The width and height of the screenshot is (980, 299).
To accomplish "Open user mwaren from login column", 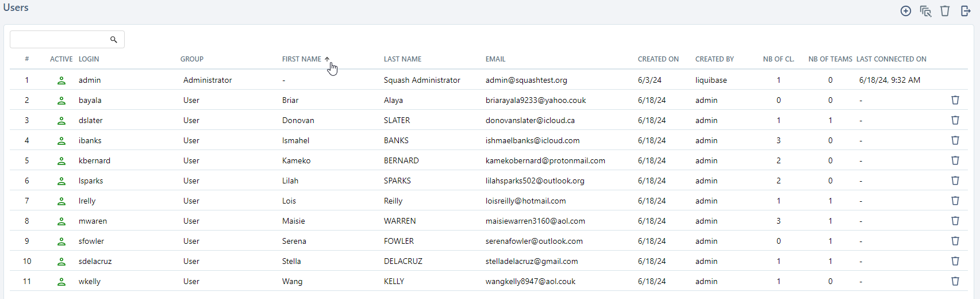I will pyautogui.click(x=93, y=221).
